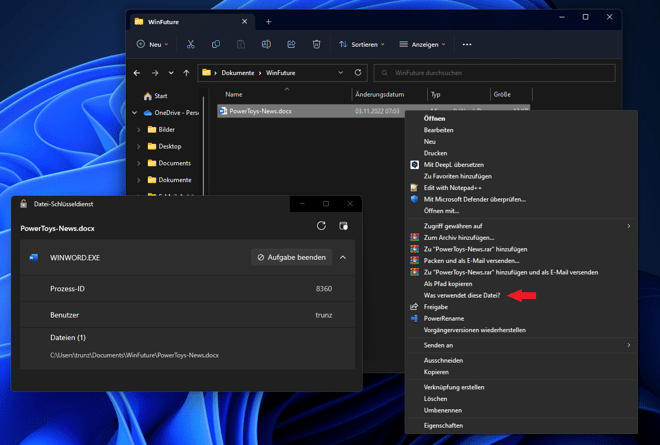The height and width of the screenshot is (445, 660).
Task: Click the Share icon in Explorer toolbar
Action: coord(291,44)
